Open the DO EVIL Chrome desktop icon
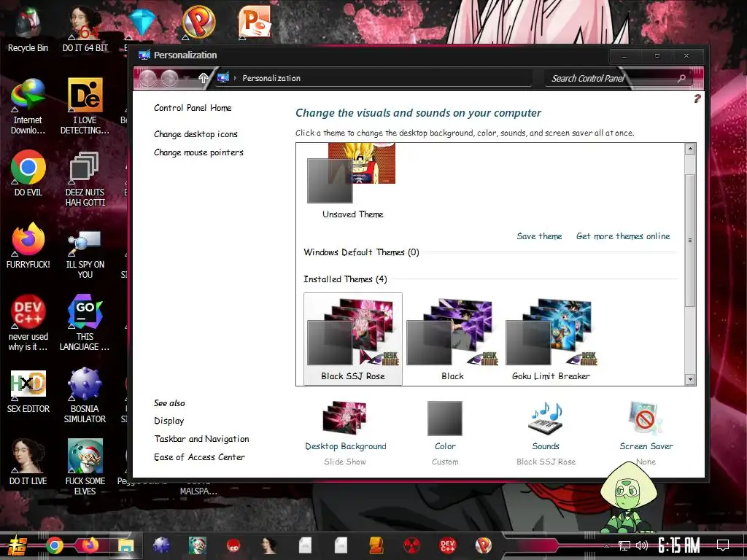This screenshot has width=747, height=560. 28,174
